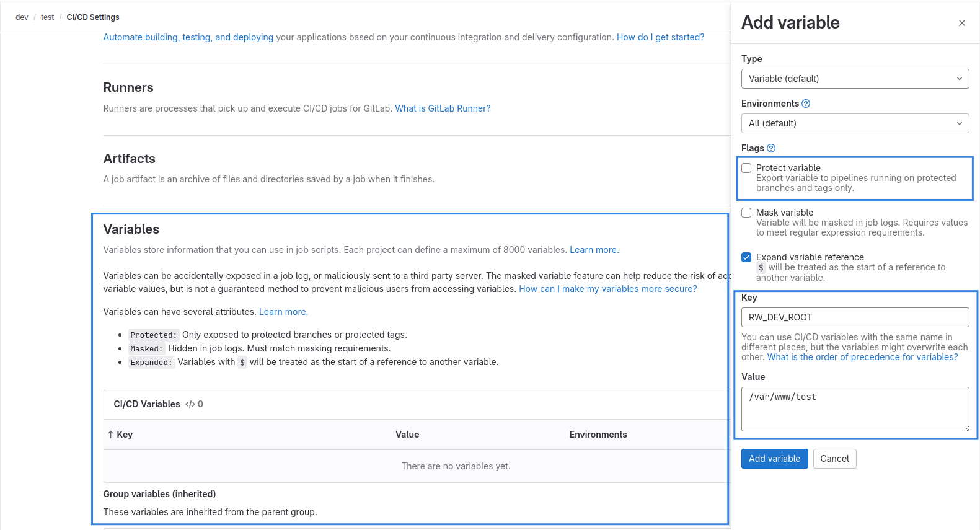Uncheck Expand variable reference

tap(747, 257)
